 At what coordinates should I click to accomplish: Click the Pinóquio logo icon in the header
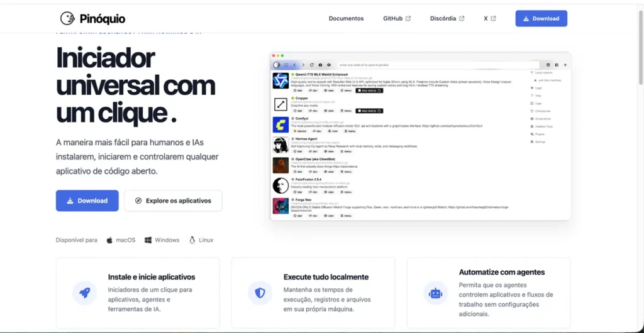point(67,18)
